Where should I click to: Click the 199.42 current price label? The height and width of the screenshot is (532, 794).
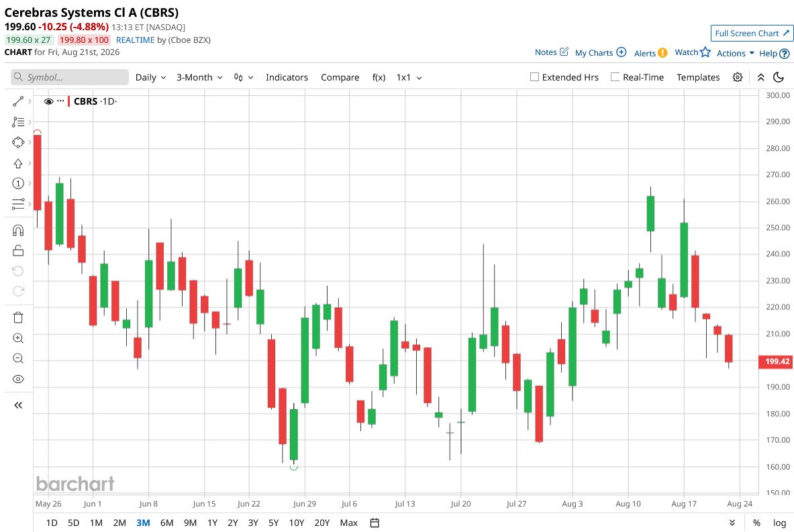[x=777, y=362]
